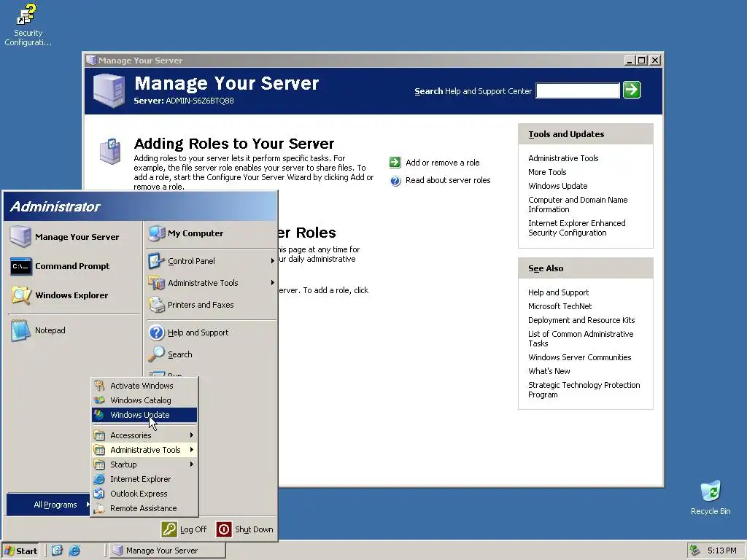Choose Administrative Tools in All Programs list
Screen dimensions: 747x560
click(144, 450)
